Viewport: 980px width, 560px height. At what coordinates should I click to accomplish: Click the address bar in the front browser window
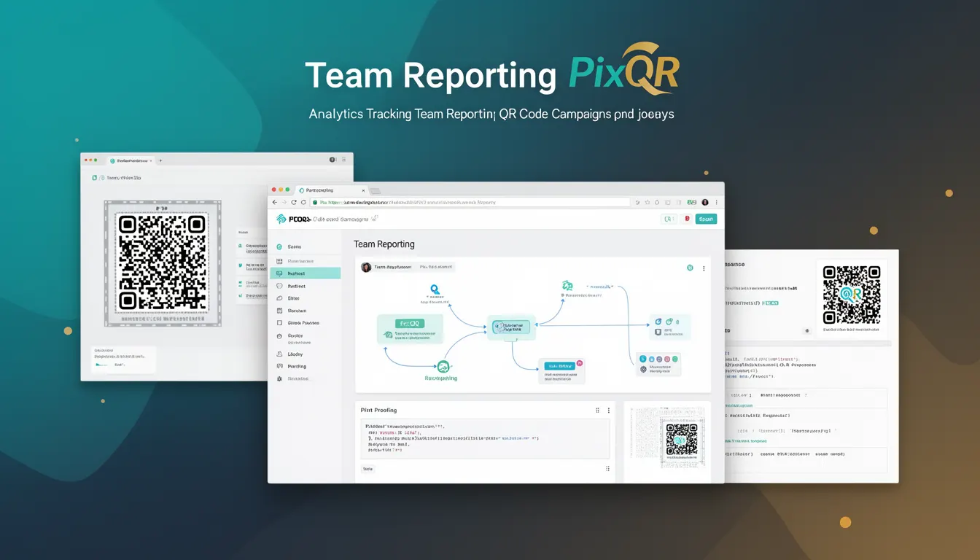click(470, 202)
